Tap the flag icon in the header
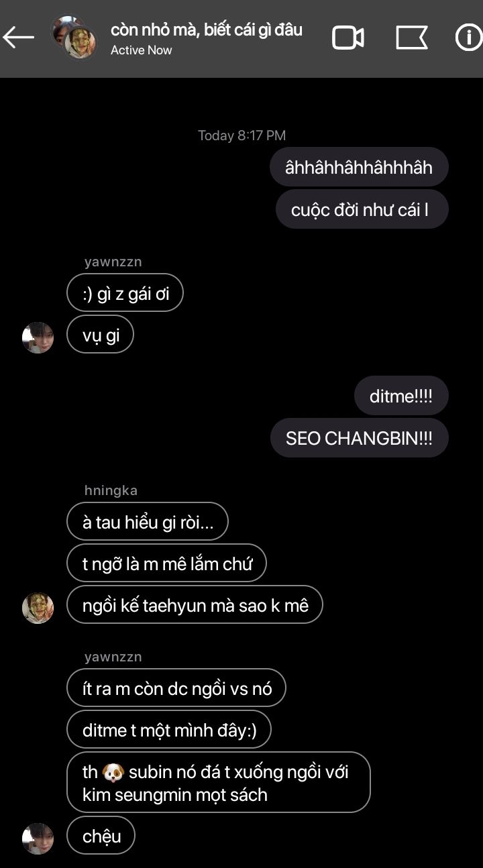Viewport: 483px width, 868px height. coord(412,38)
